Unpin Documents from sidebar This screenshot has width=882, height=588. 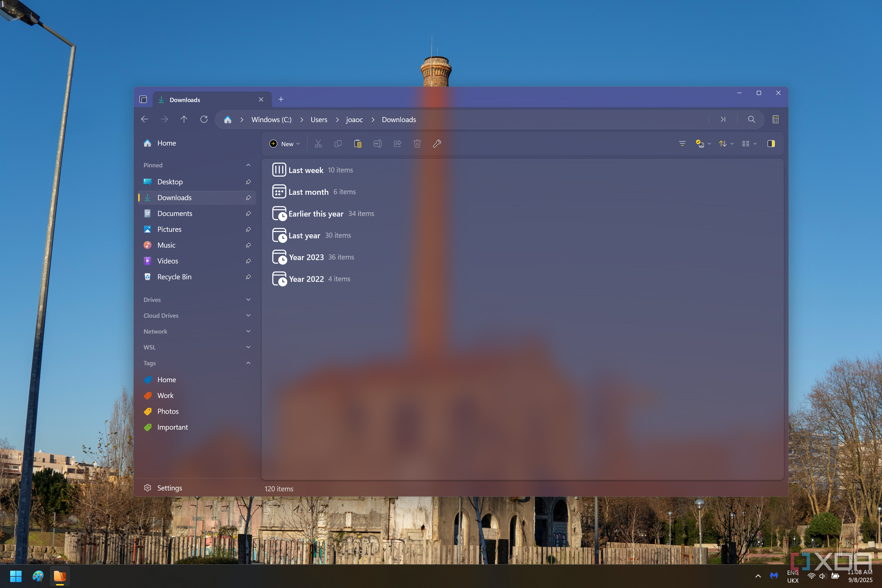click(x=248, y=213)
